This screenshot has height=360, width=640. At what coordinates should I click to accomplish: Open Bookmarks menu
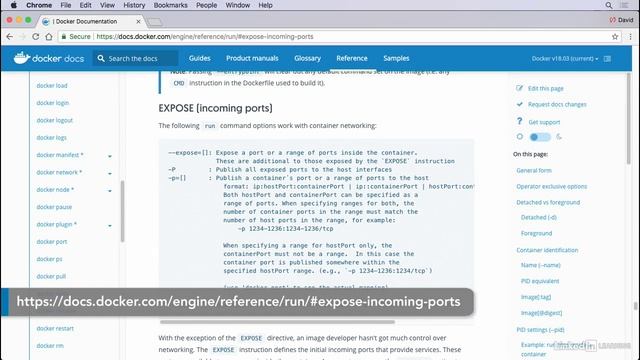point(171,5)
